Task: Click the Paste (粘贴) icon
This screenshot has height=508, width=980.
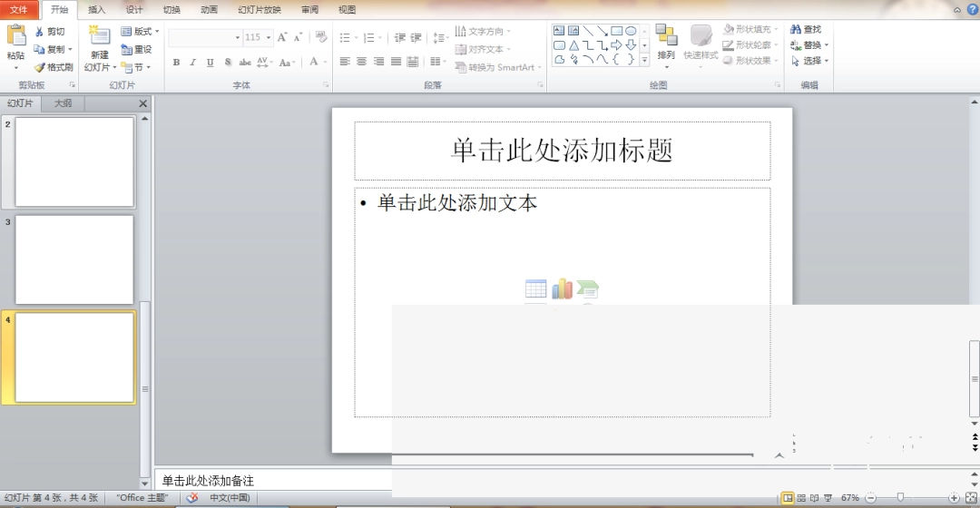Action: [x=15, y=35]
